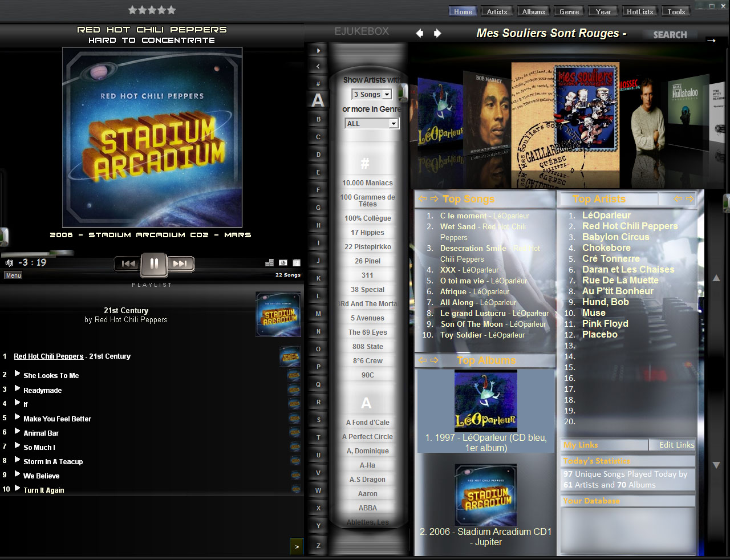Click Top Artists previous arrow
This screenshot has width=730, height=560.
tap(678, 199)
